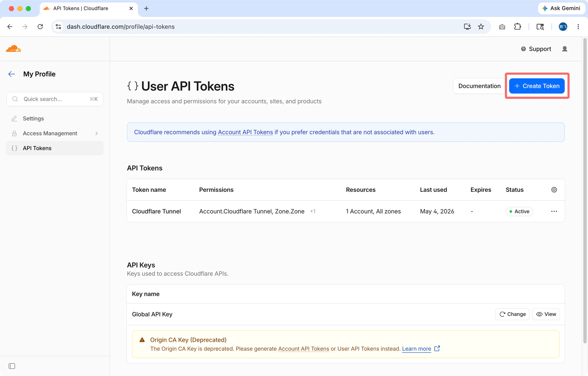
Task: Expand Access Management chevron
Action: [97, 133]
